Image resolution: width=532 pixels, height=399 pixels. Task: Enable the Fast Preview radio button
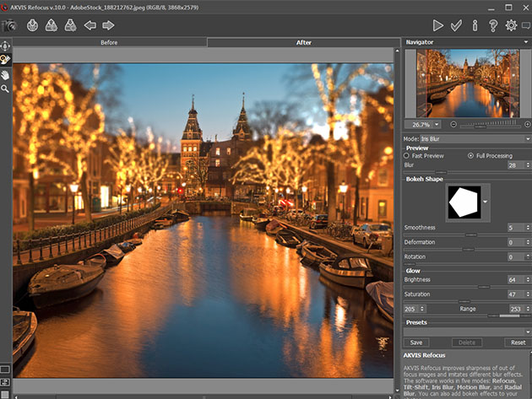[x=407, y=156]
